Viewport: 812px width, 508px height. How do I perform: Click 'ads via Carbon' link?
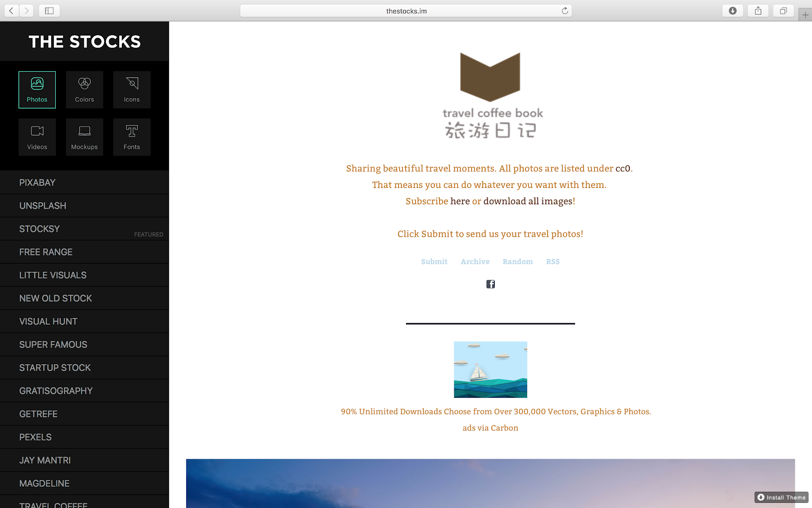click(490, 428)
